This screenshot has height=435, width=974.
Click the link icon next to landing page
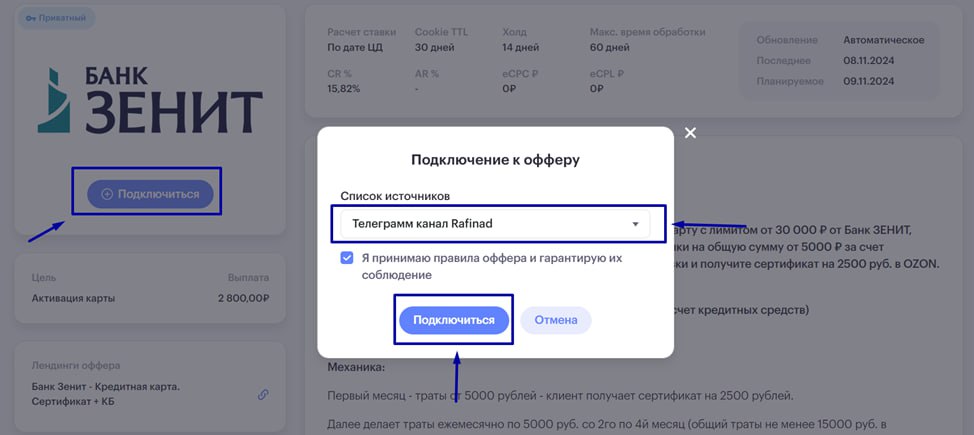pyautogui.click(x=263, y=394)
